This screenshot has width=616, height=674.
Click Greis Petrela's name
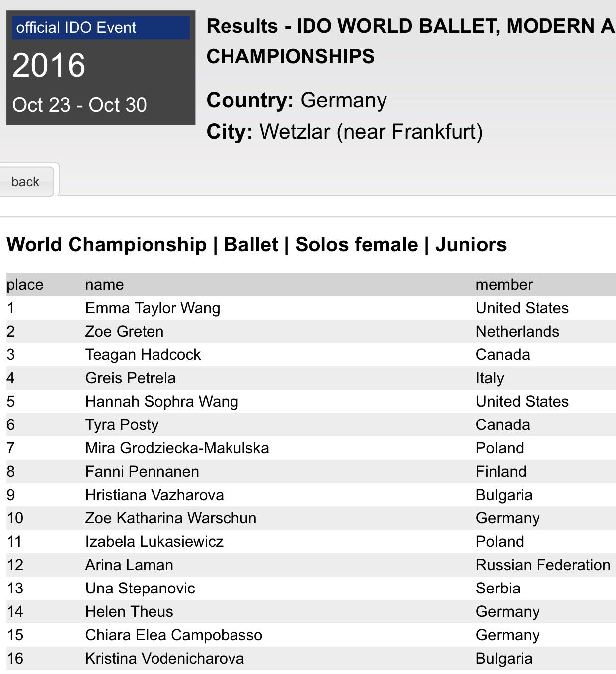click(x=130, y=378)
